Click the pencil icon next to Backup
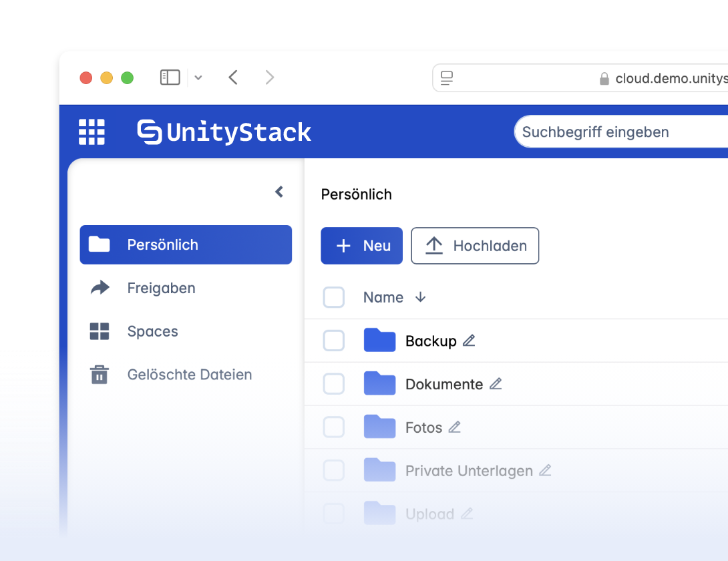 (469, 341)
